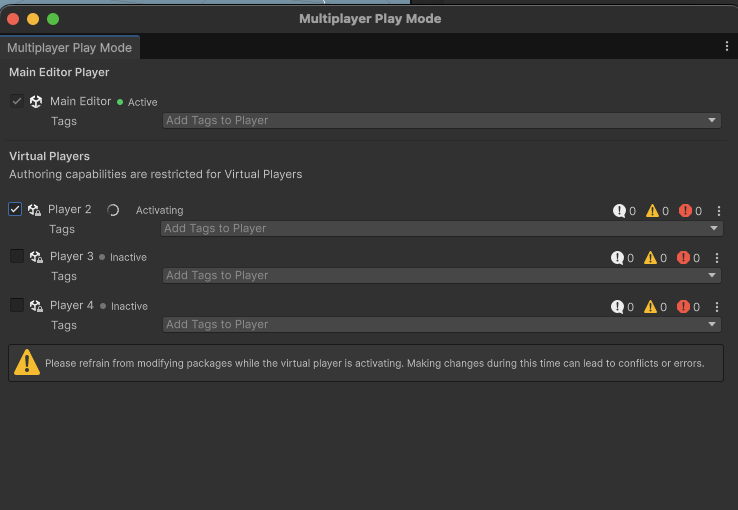Click the Active status label
Screen dimensions: 738x510
143,102
